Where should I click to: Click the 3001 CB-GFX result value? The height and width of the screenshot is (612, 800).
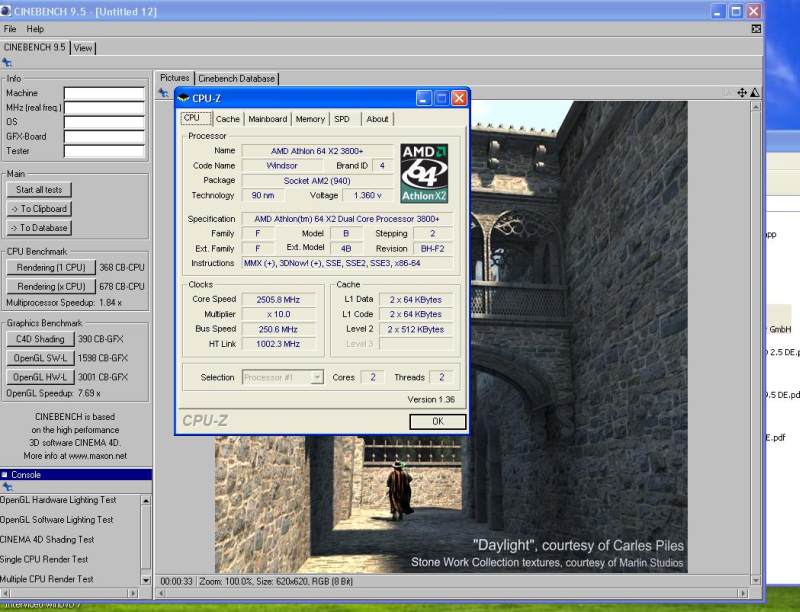pyautogui.click(x=103, y=377)
